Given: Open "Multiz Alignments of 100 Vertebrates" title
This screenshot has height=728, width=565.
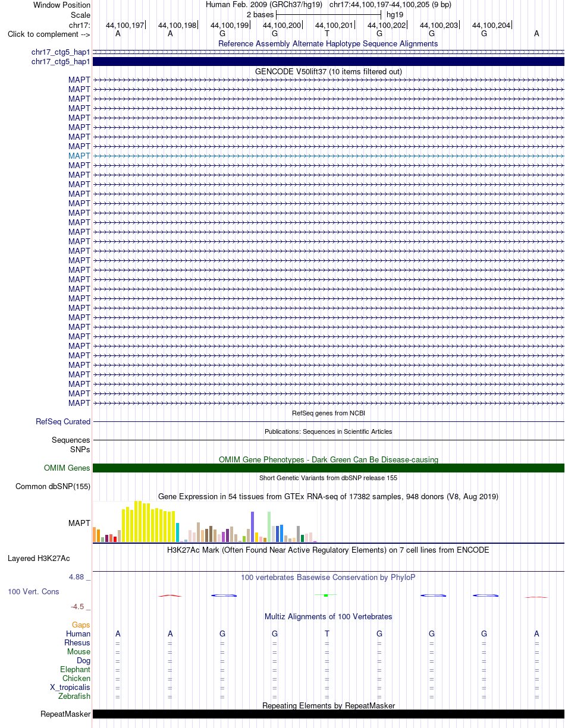Looking at the screenshot, I should click(x=328, y=616).
